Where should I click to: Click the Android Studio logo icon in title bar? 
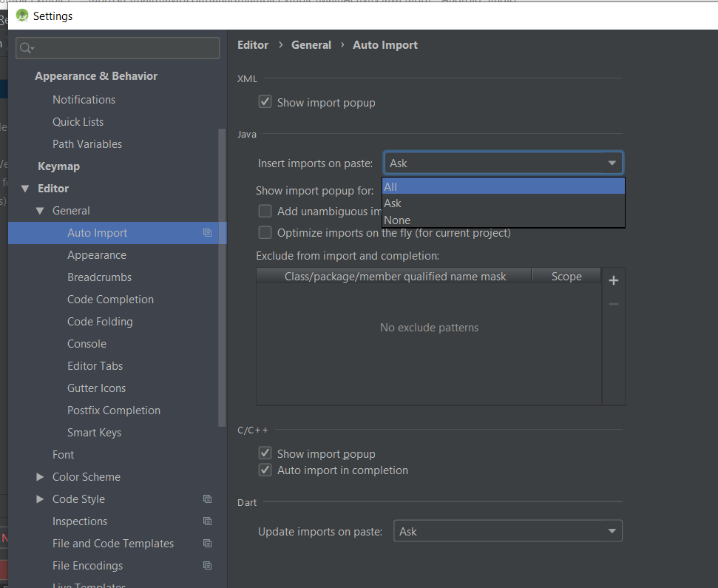coord(22,15)
